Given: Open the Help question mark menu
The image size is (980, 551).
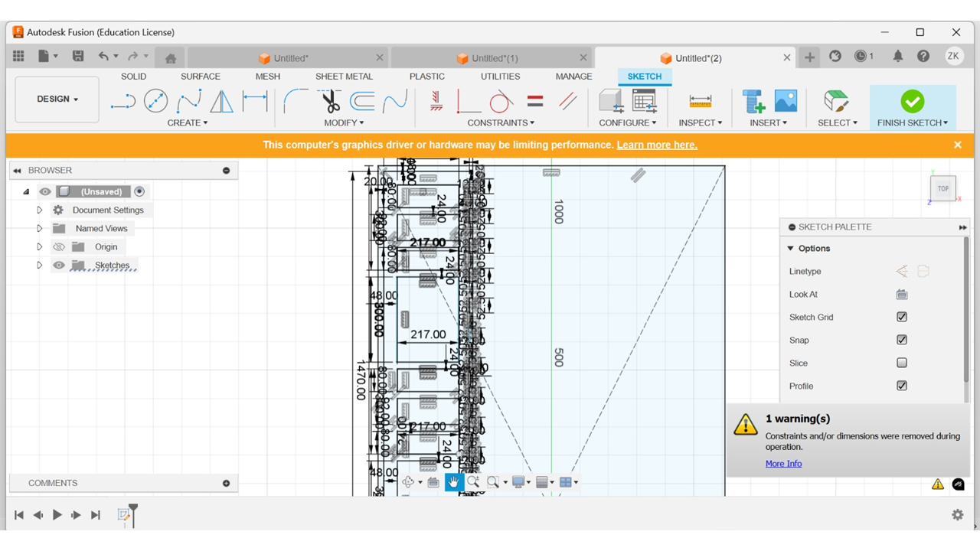Looking at the screenshot, I should [923, 57].
